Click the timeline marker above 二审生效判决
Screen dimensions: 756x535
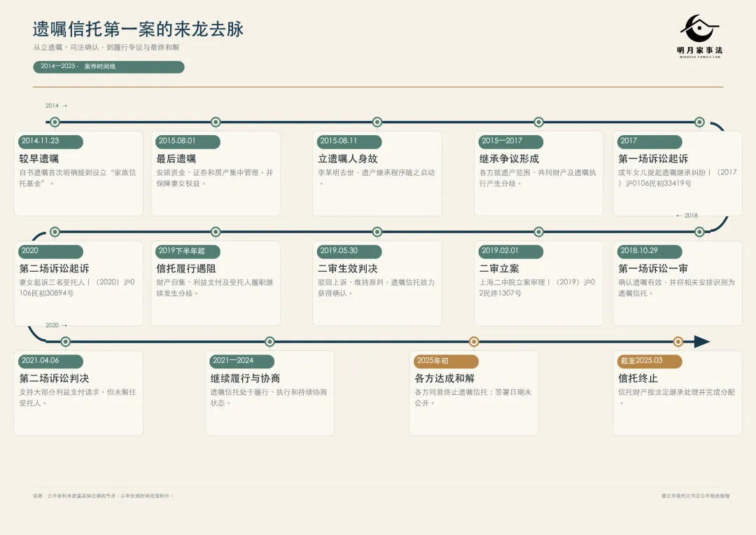(377, 232)
